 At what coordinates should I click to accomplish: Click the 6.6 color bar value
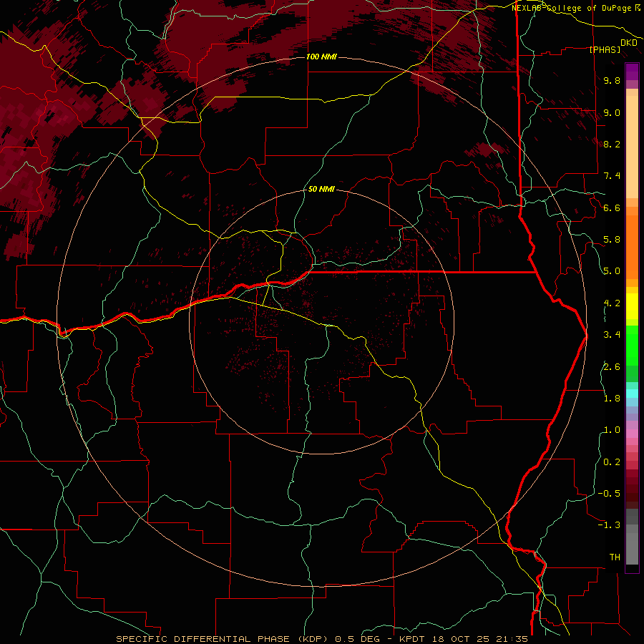[x=612, y=208]
